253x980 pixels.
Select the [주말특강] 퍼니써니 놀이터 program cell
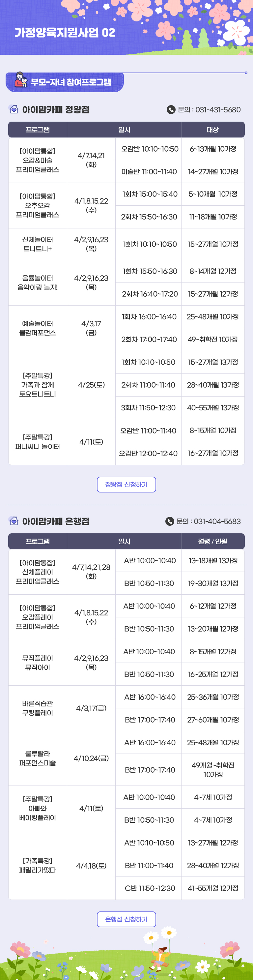pos(38,442)
